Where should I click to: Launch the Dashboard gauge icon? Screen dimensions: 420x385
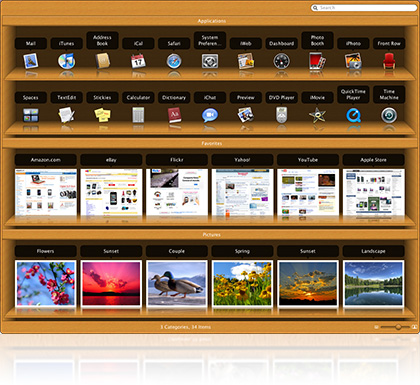[282, 61]
